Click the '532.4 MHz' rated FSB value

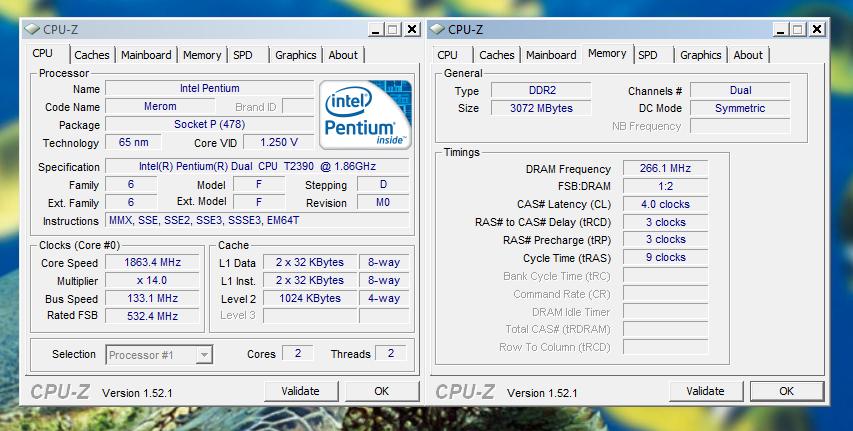152,316
